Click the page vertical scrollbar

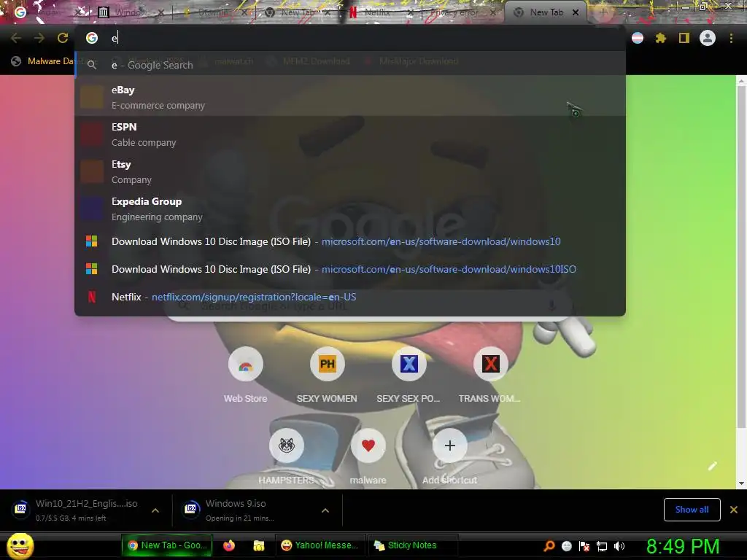pos(741,257)
